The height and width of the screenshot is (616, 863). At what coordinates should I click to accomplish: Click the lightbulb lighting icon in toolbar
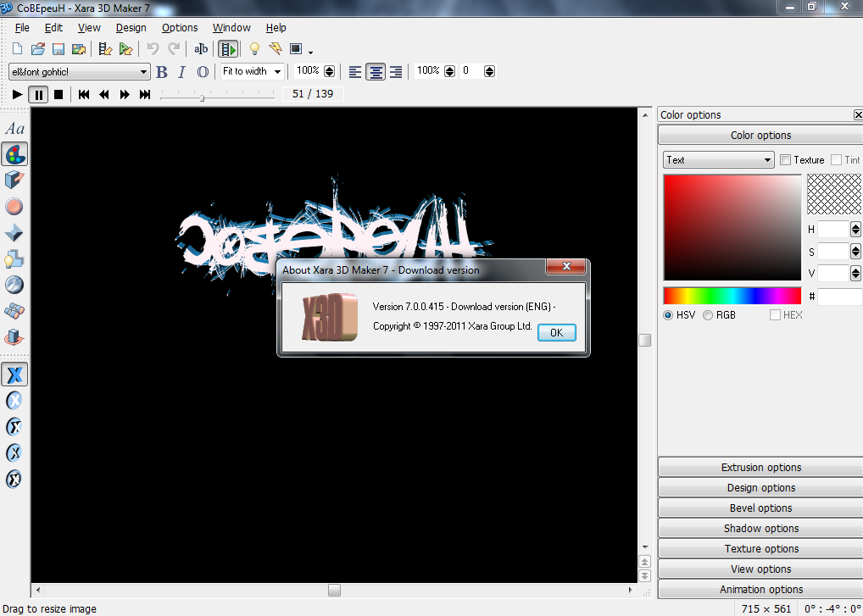(253, 49)
